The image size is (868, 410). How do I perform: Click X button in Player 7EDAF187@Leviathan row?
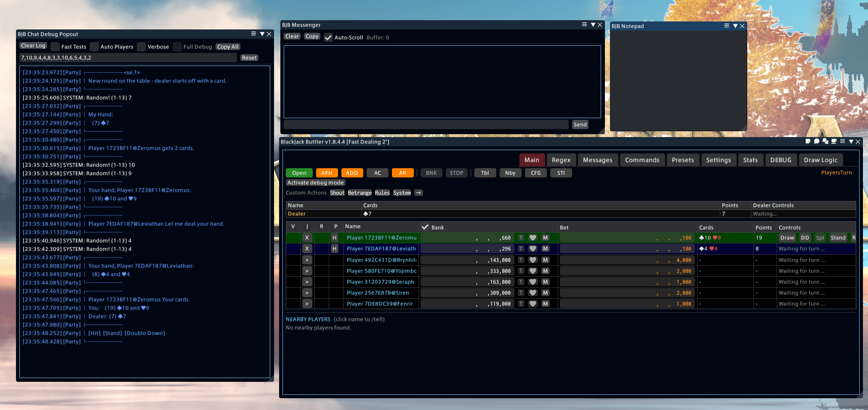pos(307,249)
